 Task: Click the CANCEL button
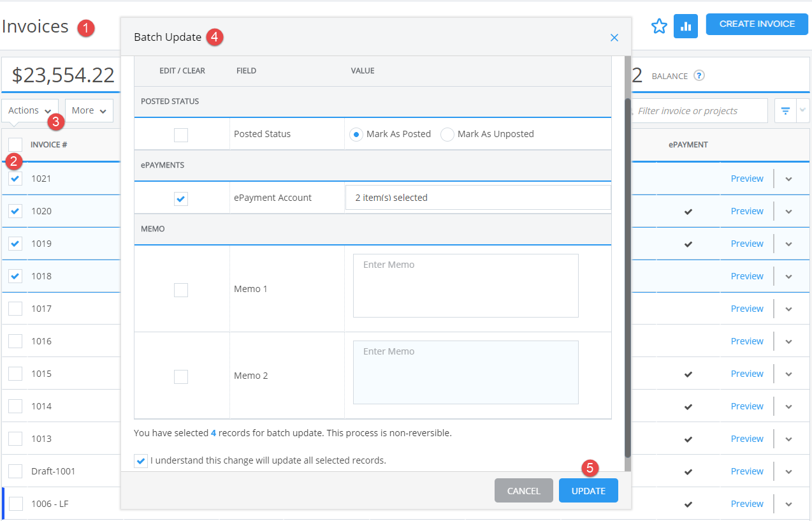click(524, 490)
